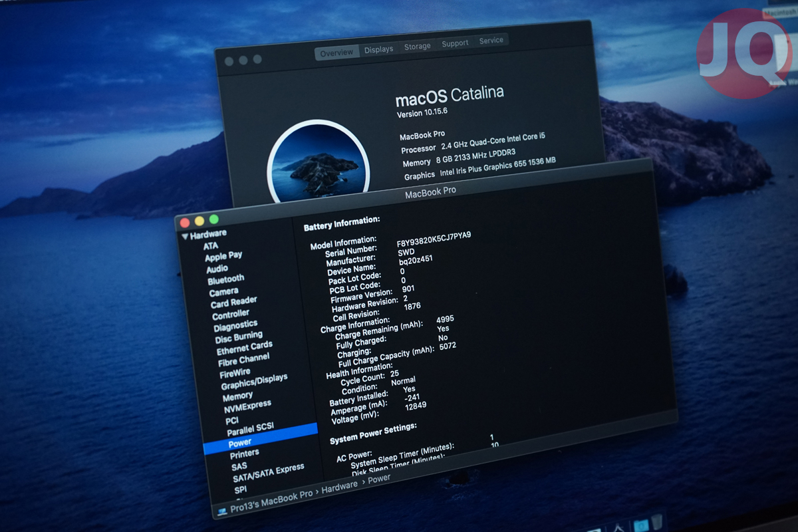Select the highlighted Power sidebar item
The width and height of the screenshot is (798, 532).
pyautogui.click(x=261, y=440)
